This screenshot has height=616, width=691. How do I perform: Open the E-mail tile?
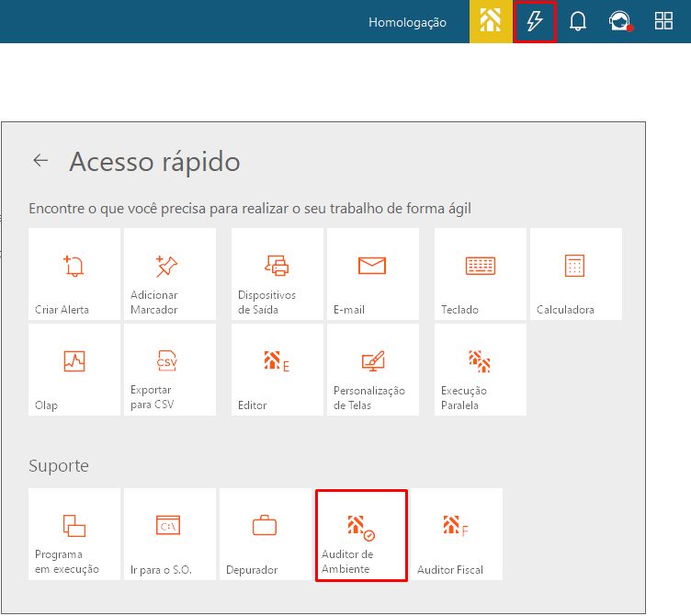click(x=373, y=274)
